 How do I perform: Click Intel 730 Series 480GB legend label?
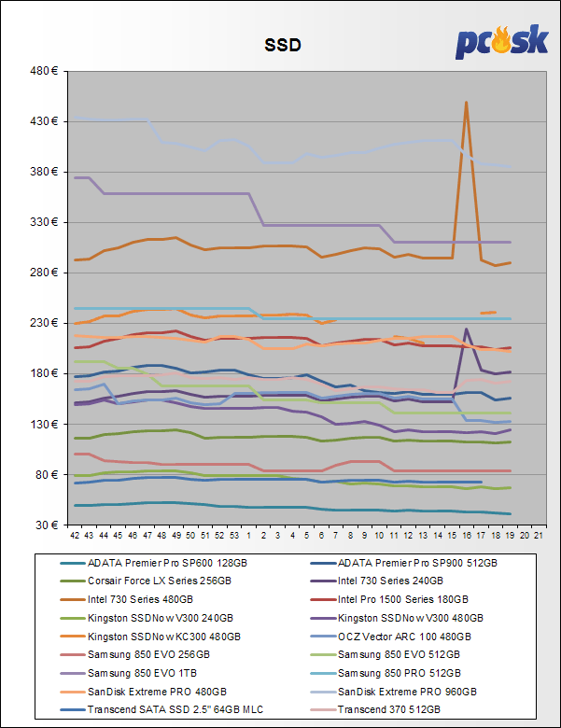pyautogui.click(x=140, y=599)
